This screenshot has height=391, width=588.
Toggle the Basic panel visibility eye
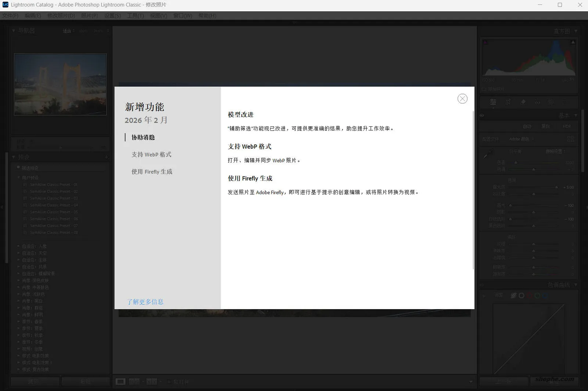482,115
